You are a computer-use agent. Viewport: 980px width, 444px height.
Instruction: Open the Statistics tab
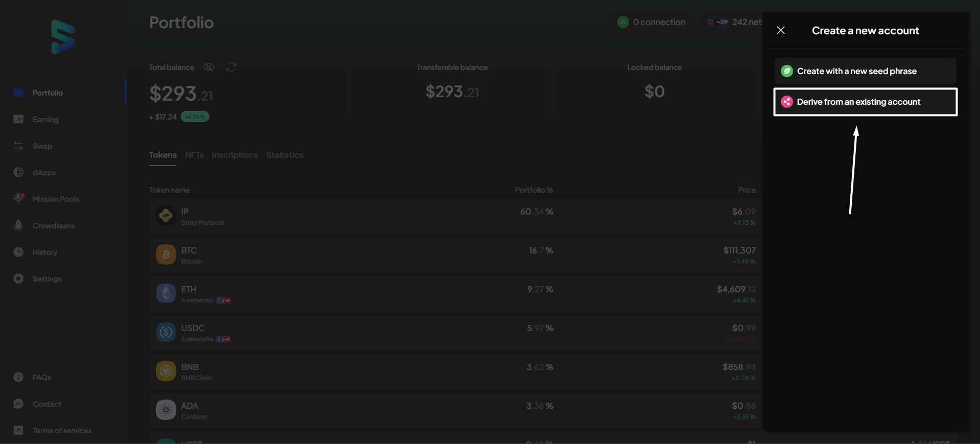[284, 155]
